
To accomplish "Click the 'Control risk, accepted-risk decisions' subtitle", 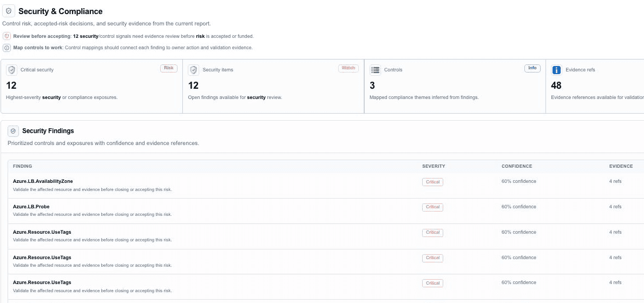I will tap(107, 24).
